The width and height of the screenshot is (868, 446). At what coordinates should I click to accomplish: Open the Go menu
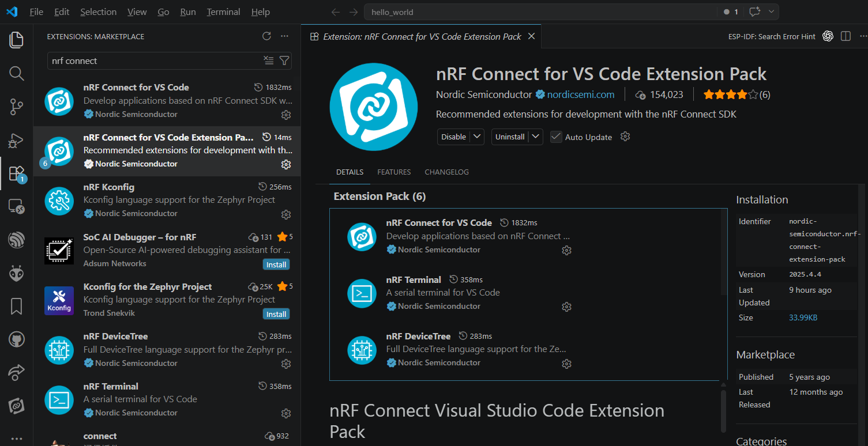tap(163, 12)
